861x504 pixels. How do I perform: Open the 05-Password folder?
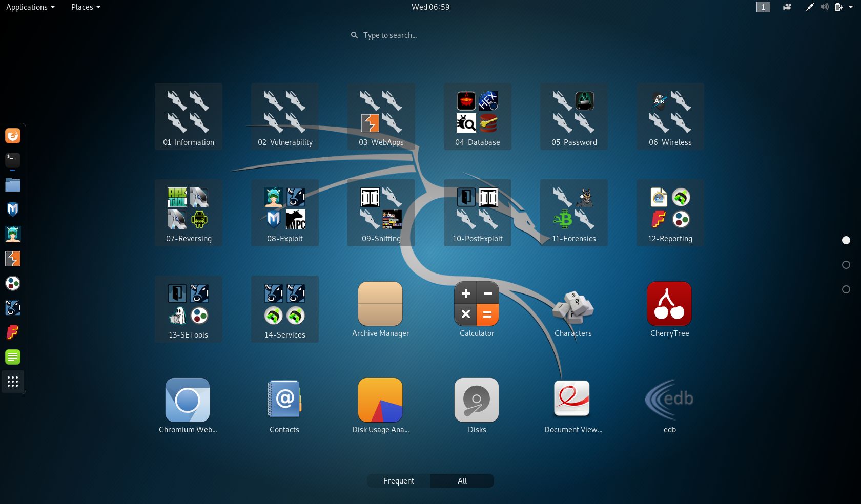coord(574,117)
